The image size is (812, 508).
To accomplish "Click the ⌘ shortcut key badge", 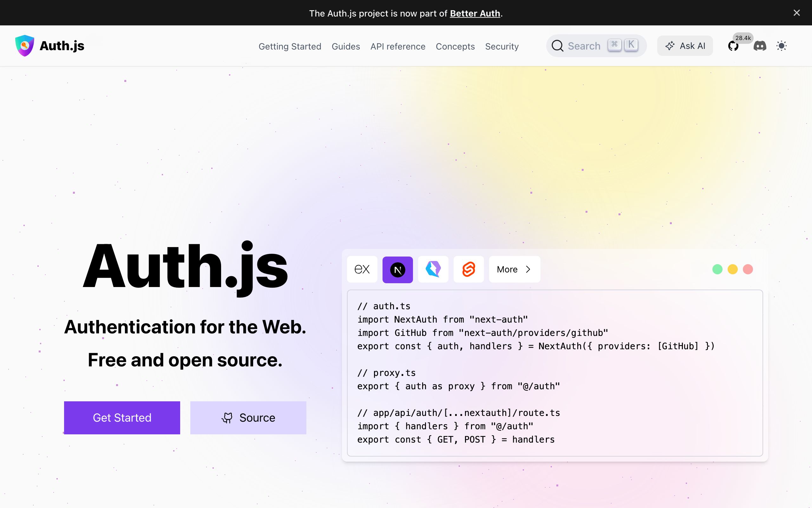I will tap(614, 45).
